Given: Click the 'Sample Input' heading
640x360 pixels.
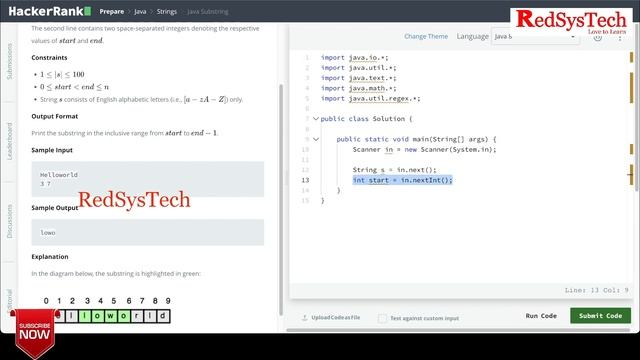Looking at the screenshot, I should click(x=52, y=150).
